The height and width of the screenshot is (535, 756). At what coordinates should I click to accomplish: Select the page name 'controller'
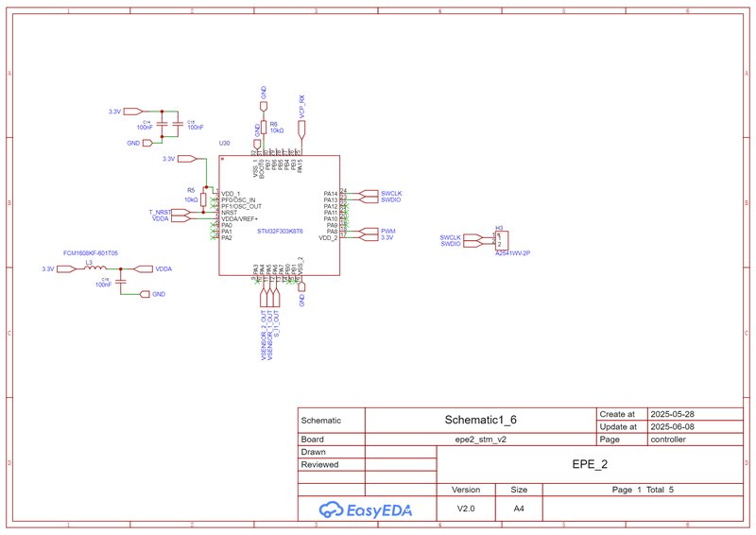click(x=668, y=440)
